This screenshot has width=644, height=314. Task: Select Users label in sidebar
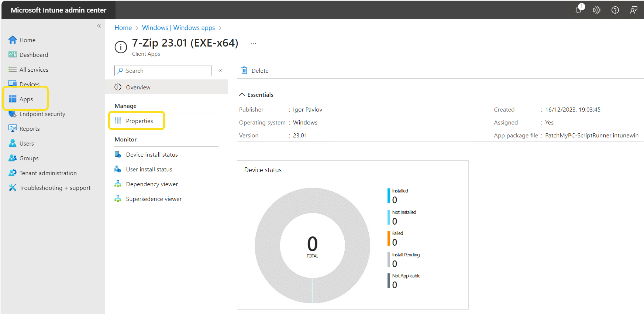pos(27,143)
